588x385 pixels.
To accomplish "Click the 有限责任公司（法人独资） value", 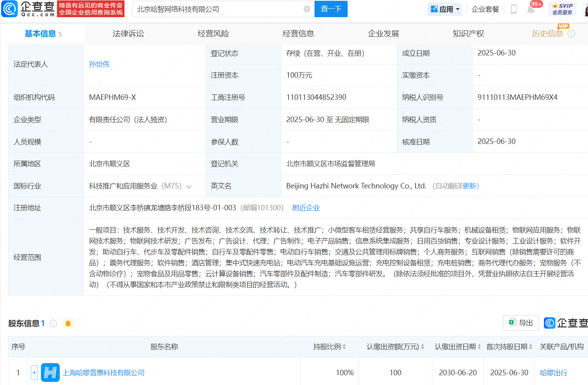I will pyautogui.click(x=128, y=120).
